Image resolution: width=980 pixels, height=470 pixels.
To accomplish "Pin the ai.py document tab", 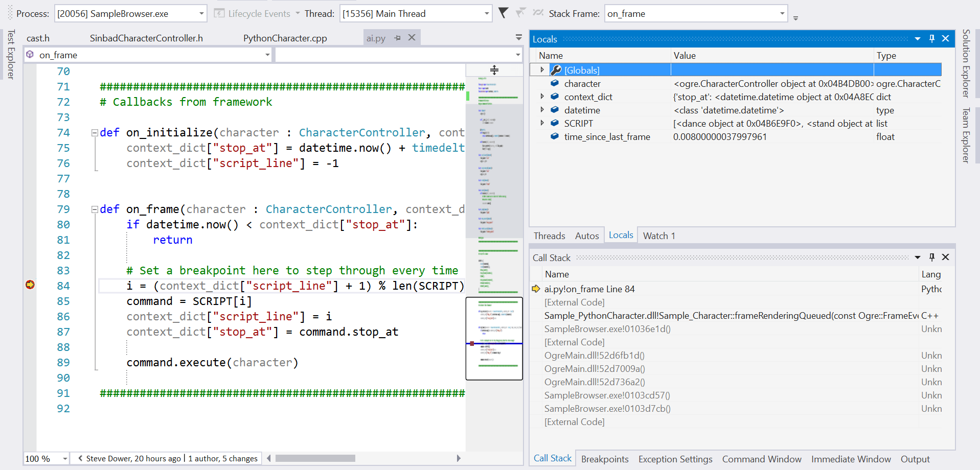I will pyautogui.click(x=397, y=37).
